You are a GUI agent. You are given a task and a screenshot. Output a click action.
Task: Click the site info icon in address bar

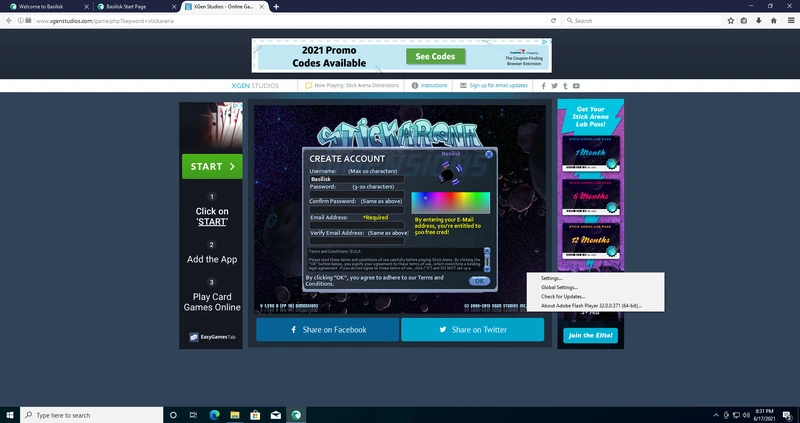[21, 20]
